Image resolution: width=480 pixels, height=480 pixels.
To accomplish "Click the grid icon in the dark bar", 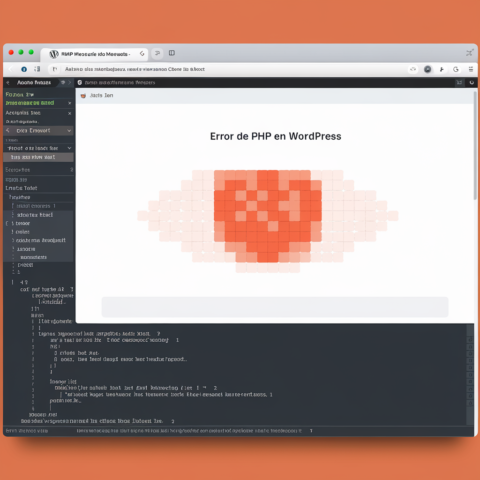I will [459, 82].
